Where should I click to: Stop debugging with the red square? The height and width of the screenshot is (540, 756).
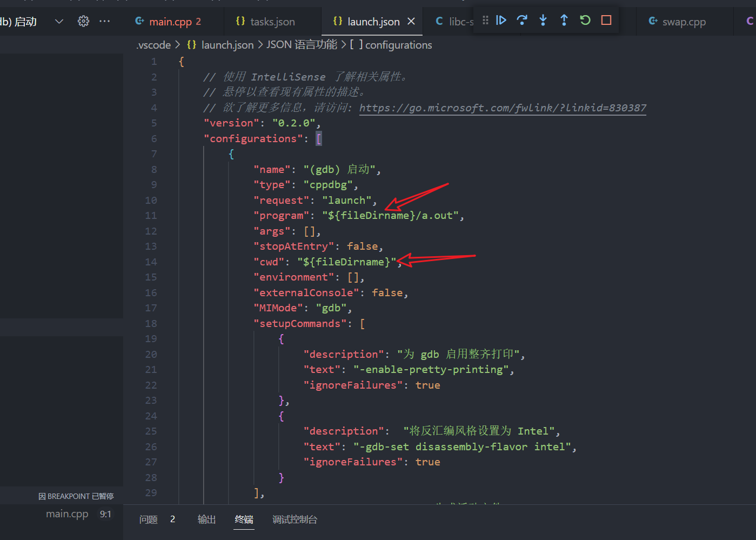click(606, 21)
